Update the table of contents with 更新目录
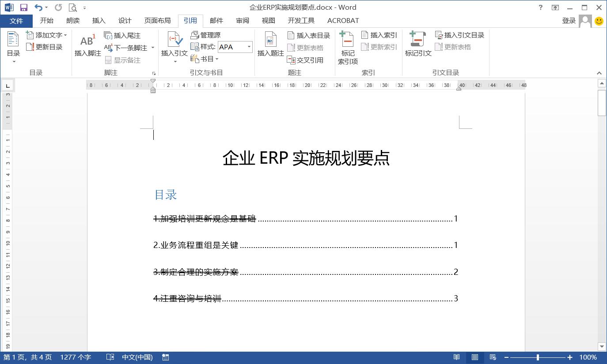Screen dimensions: 607x364 (x=44, y=47)
